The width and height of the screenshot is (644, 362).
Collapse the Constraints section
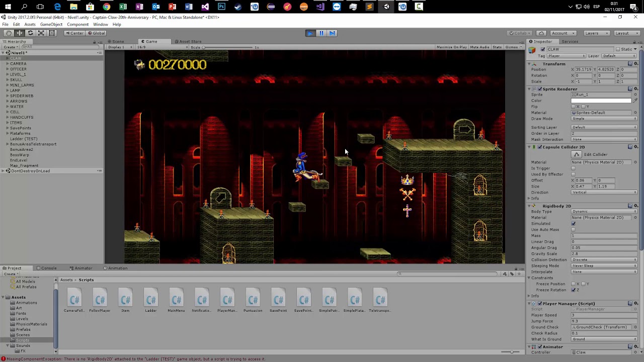pos(529,278)
